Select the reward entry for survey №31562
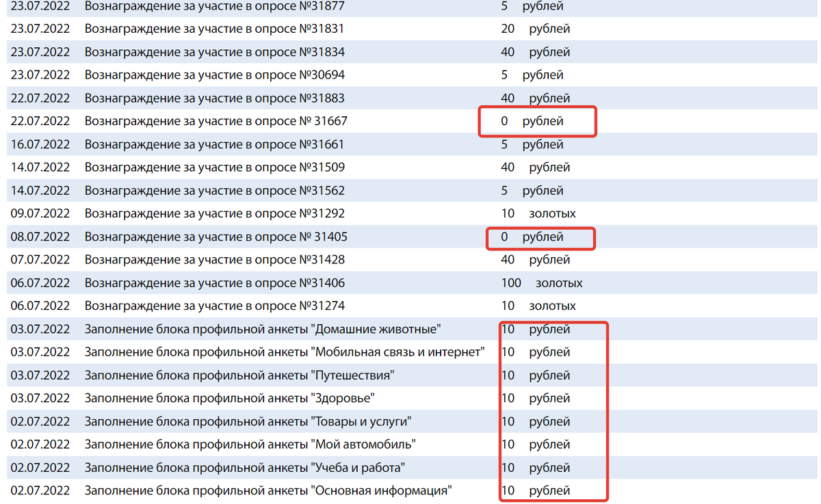This screenshot has width=821, height=504. point(214,191)
